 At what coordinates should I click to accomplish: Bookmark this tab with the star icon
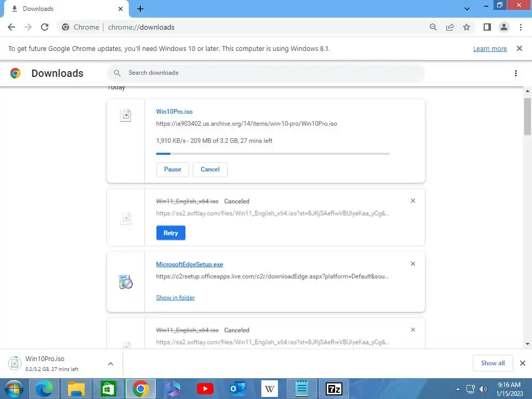point(467,27)
